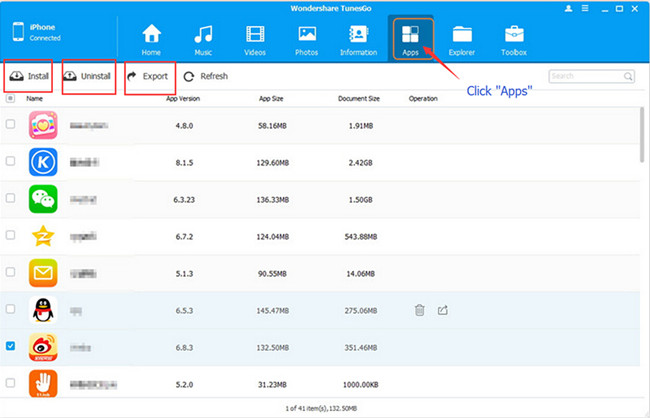The image size is (650, 418).
Task: Click the 1.50GB document size cell
Action: click(361, 199)
